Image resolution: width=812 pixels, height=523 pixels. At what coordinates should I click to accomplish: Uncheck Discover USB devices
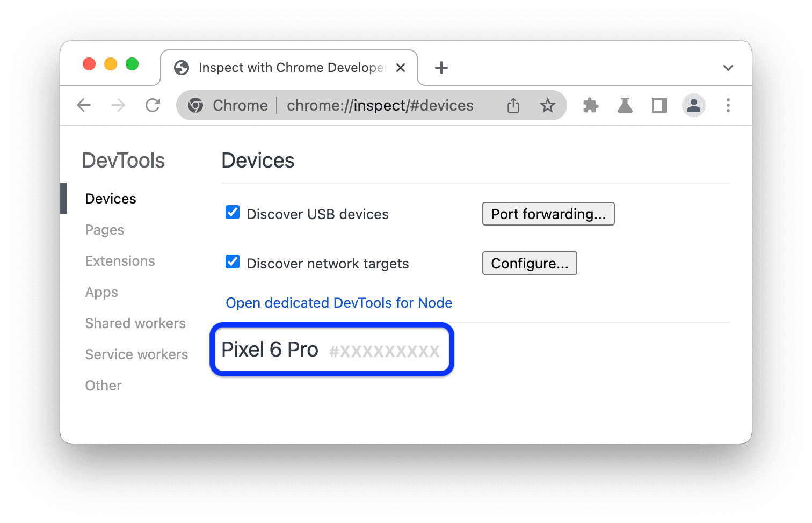[x=232, y=213]
